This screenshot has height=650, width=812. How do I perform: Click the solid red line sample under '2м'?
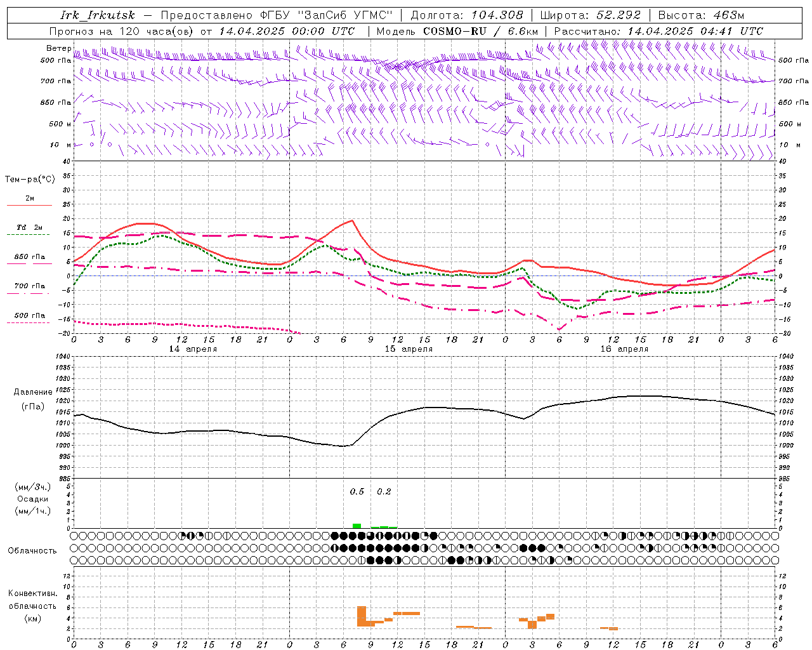point(29,206)
